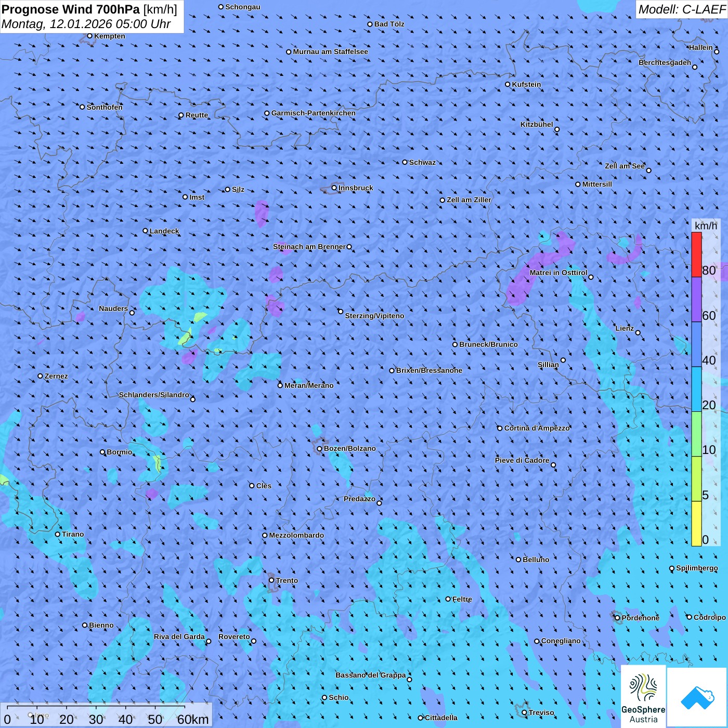Click the Kufstein city marker
Viewport: 728px width, 728px height.
508,84
